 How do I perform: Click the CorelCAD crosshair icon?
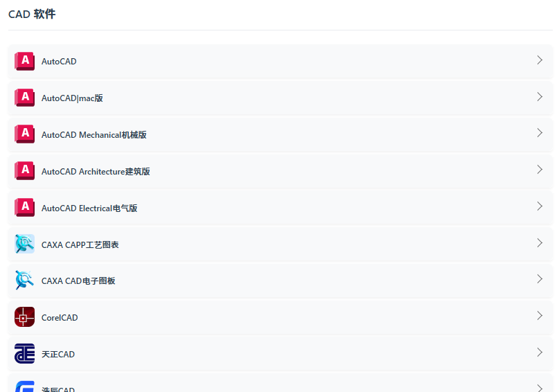[25, 317]
